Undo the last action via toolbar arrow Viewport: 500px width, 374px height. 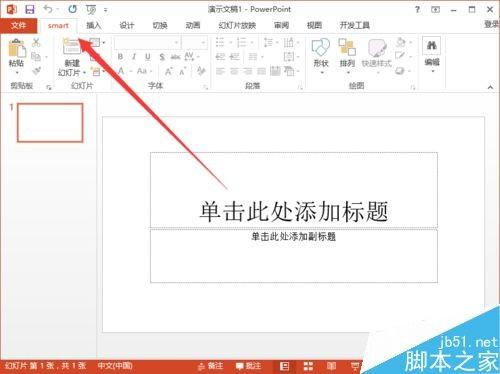[48, 9]
